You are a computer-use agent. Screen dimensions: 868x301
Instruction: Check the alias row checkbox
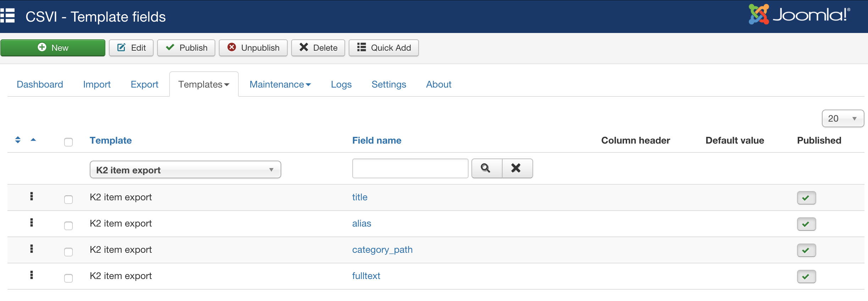point(68,225)
